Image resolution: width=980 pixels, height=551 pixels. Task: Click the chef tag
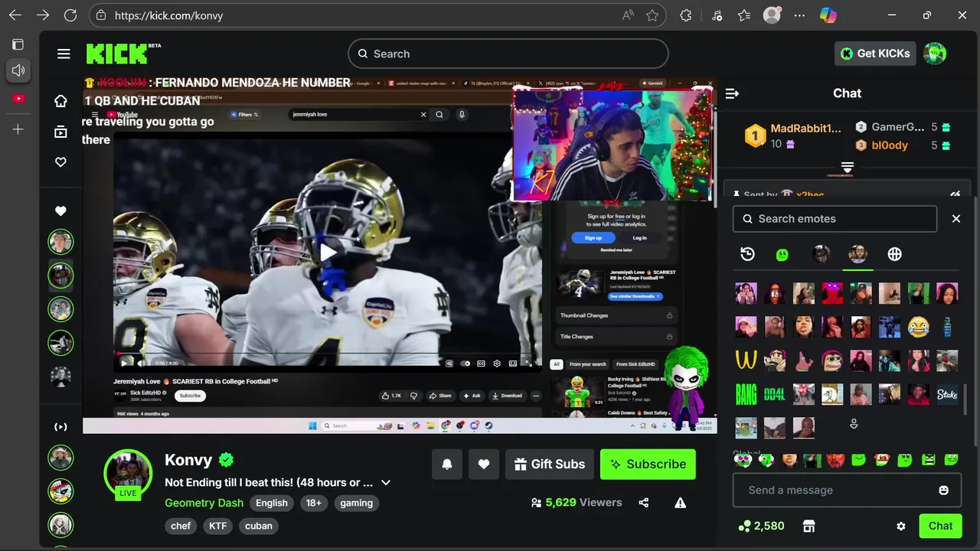pos(181,526)
